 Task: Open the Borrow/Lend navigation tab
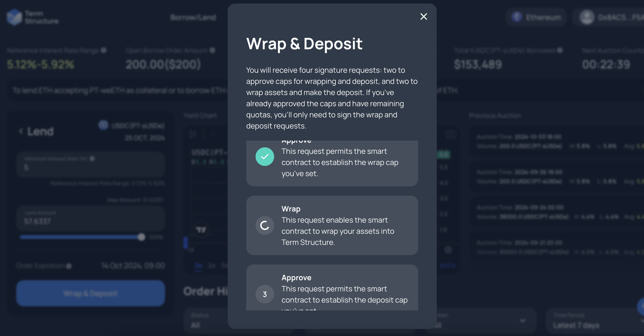(193, 17)
